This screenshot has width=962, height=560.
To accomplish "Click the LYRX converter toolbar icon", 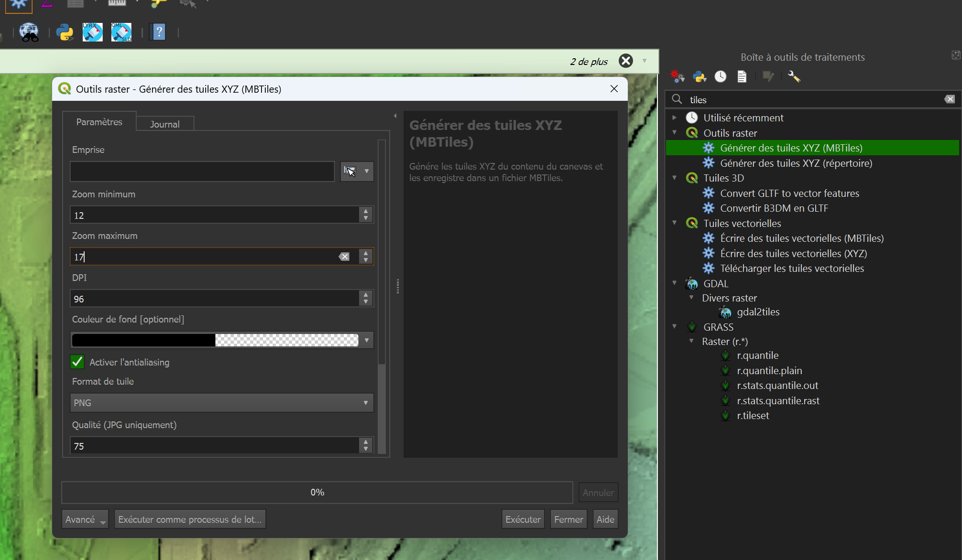I will (92, 32).
